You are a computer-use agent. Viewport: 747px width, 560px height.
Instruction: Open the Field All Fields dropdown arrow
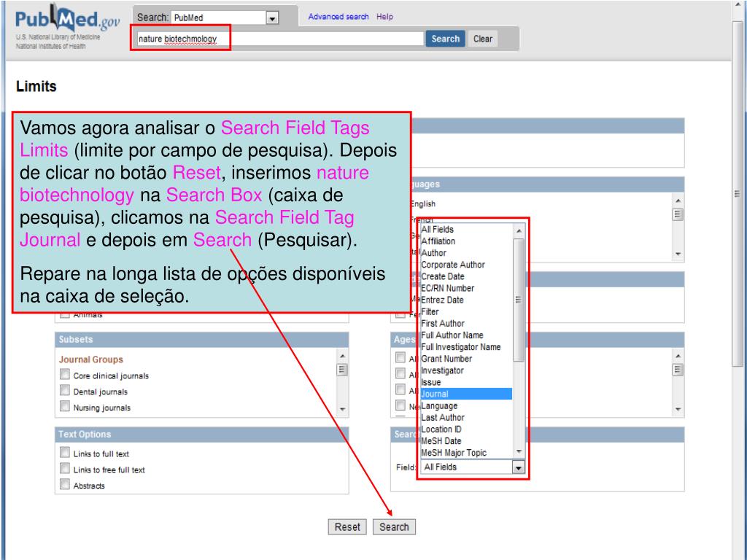click(519, 467)
